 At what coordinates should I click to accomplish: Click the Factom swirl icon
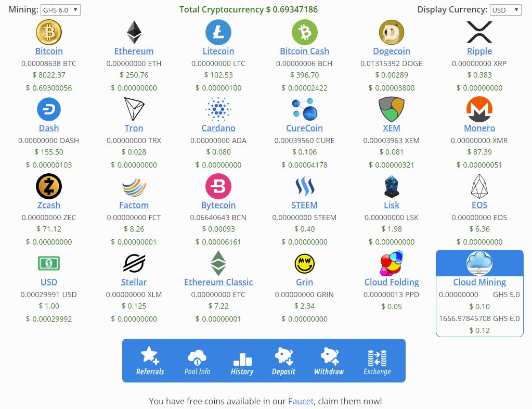point(134,187)
